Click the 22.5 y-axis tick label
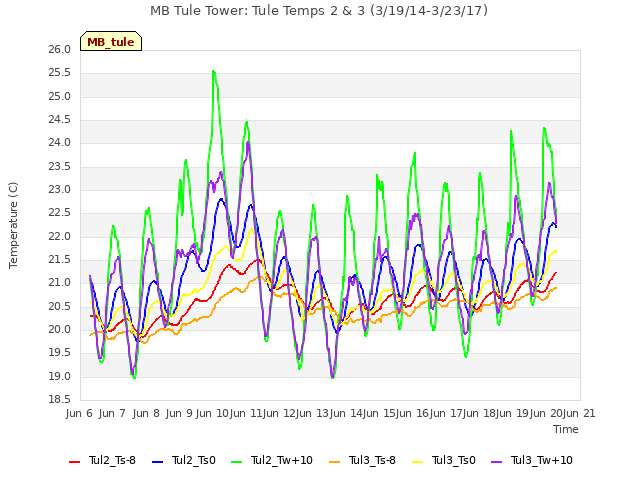This screenshot has height=480, width=640. (x=60, y=213)
